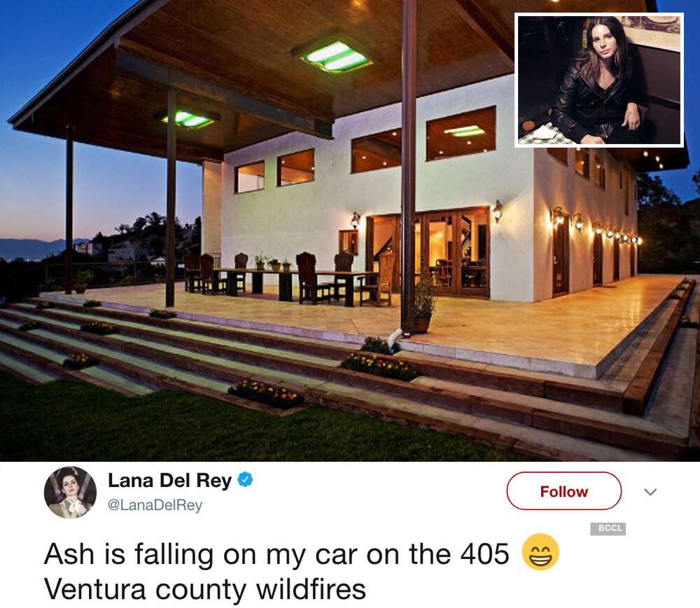Viewport: 700px width, 608px height.
Task: Click the open glass patio doors
Action: coord(428,253)
